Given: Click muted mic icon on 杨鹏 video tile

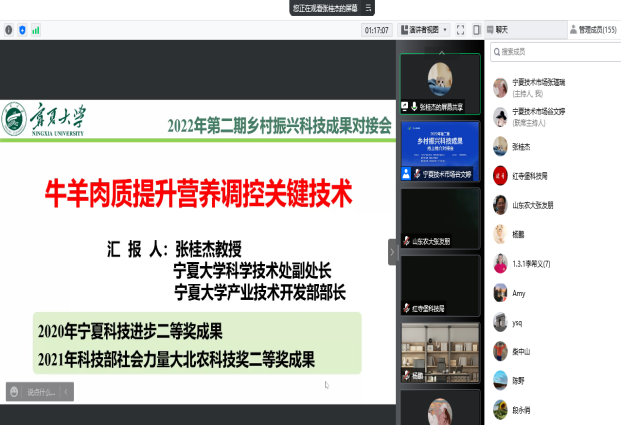Looking at the screenshot, I should click(x=406, y=375).
